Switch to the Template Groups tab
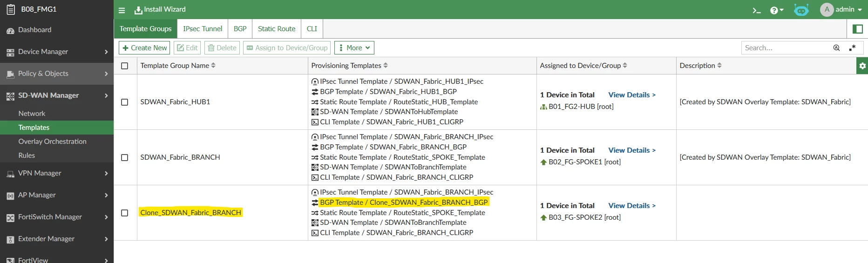This screenshot has height=263, width=868. coord(146,29)
